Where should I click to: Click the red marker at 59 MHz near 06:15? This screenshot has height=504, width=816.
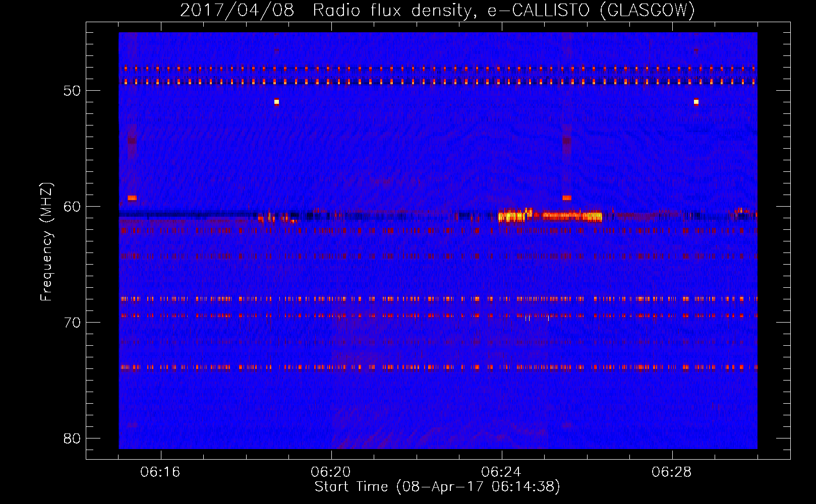pyautogui.click(x=132, y=198)
